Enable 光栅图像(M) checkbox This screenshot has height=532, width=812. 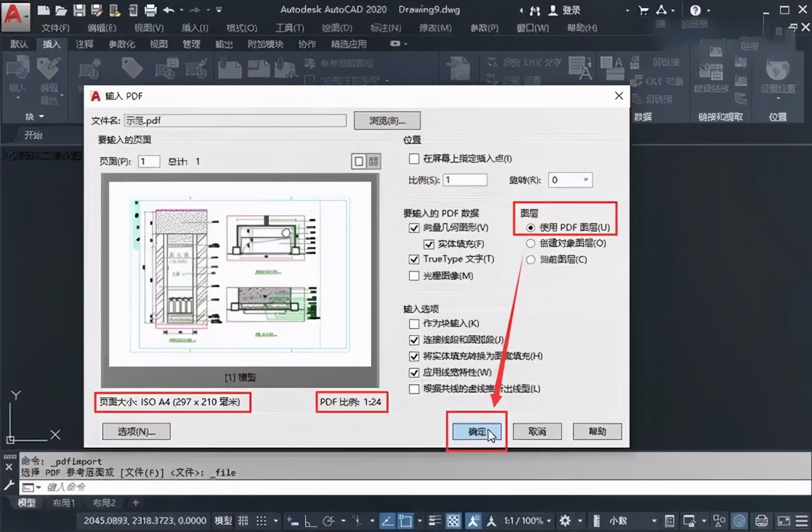click(x=414, y=276)
